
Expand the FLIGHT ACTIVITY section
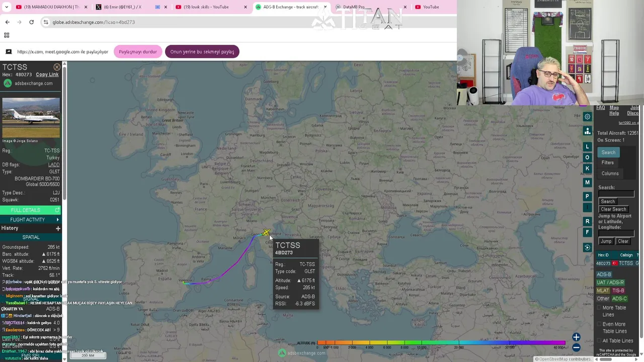coord(31,220)
